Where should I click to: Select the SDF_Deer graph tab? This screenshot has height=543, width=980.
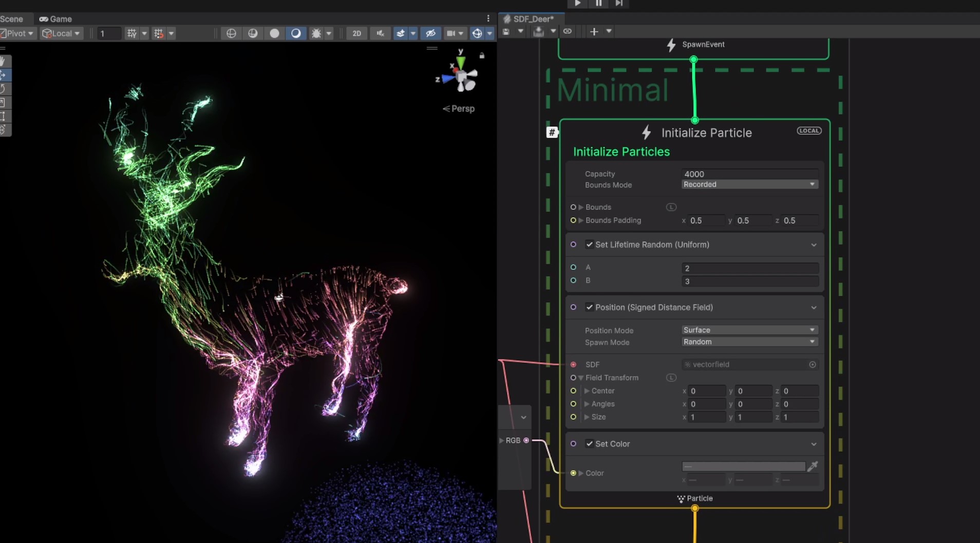click(532, 19)
